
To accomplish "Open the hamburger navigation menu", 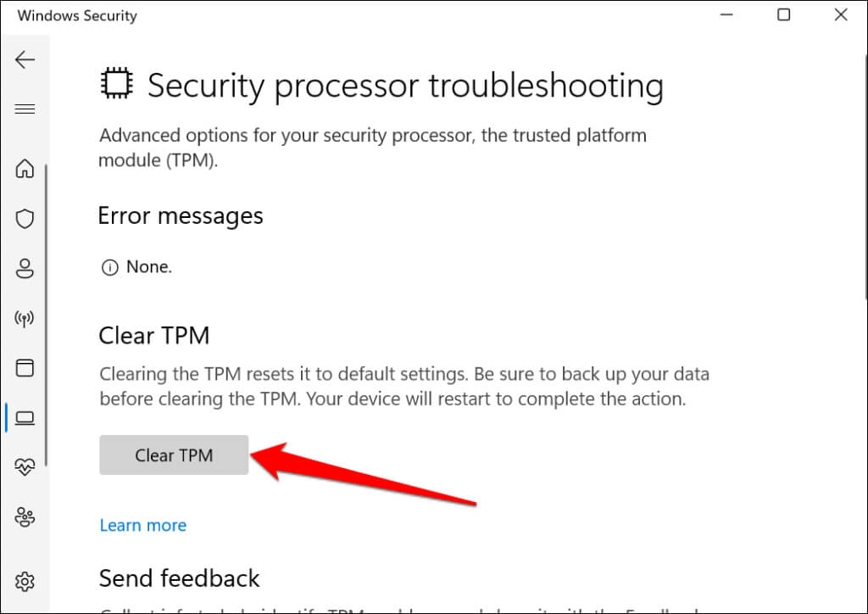I will click(x=25, y=109).
